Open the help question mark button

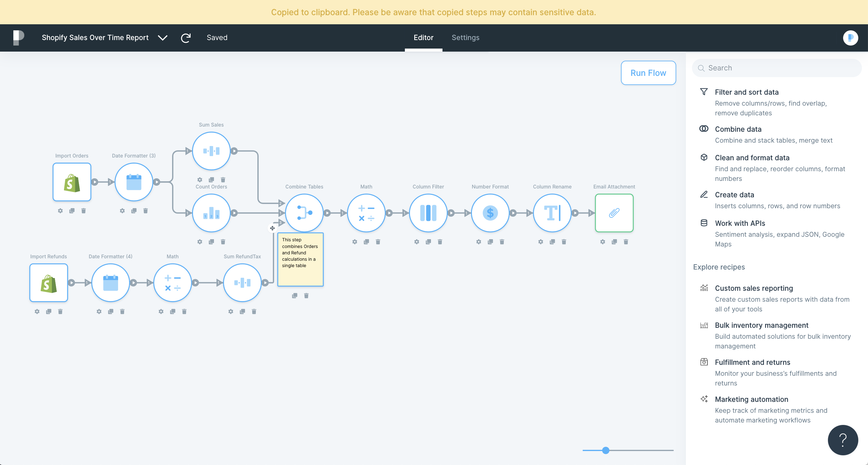[x=843, y=440]
